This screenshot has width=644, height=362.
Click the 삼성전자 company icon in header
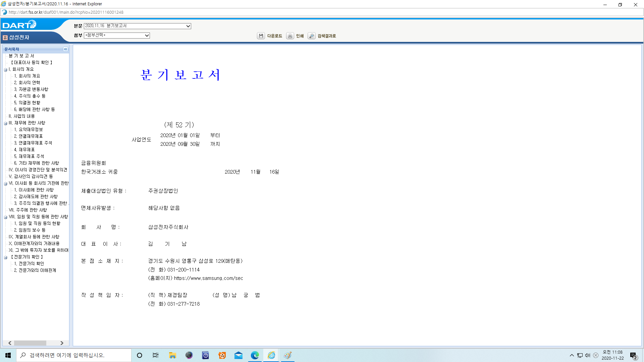pyautogui.click(x=5, y=38)
